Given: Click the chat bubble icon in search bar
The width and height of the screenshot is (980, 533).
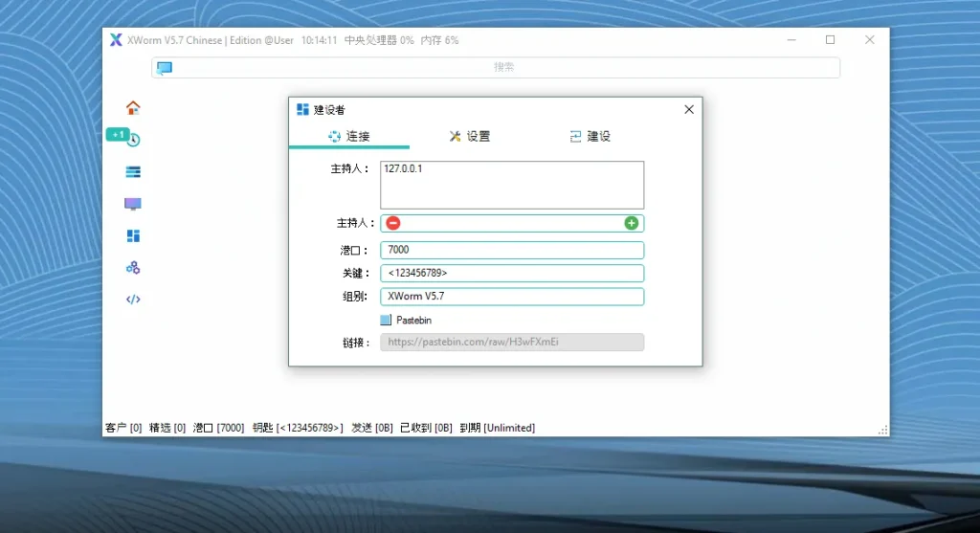Looking at the screenshot, I should tap(165, 68).
